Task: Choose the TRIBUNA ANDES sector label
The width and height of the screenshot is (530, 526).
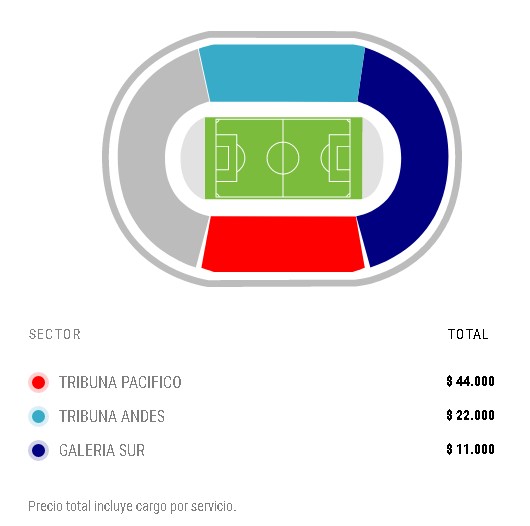Action: click(112, 416)
